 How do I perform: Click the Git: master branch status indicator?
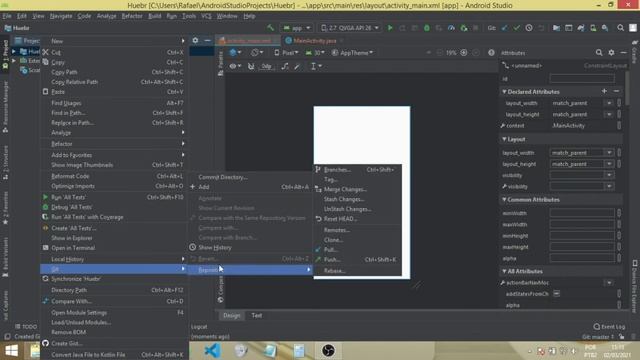(598, 337)
